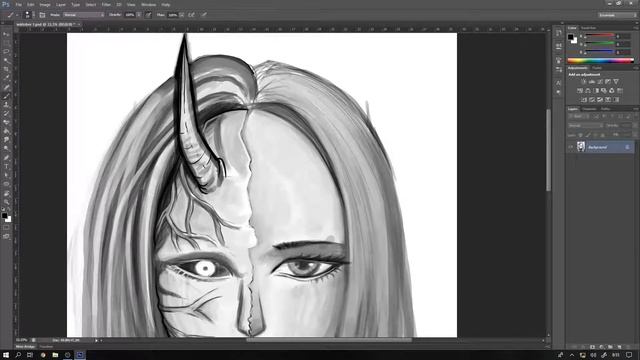
Task: Open the Opacity value dropdown arrow
Action: 139,15
